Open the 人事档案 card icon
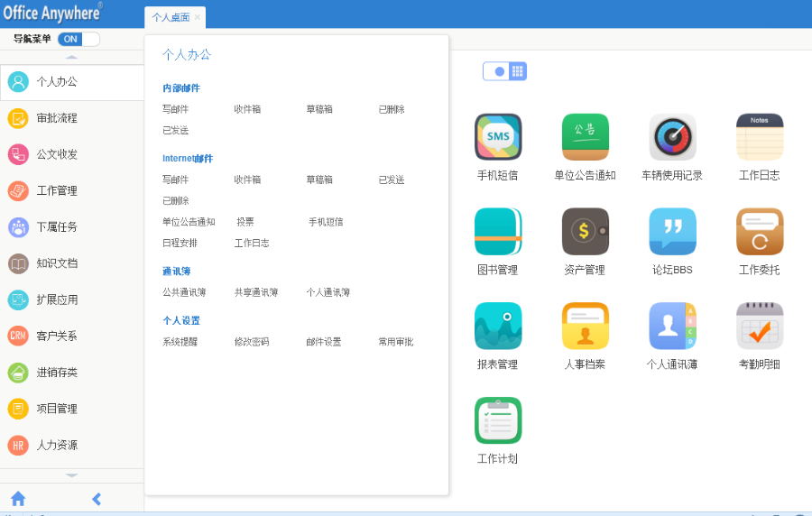Viewport: 812px width, 516px height. (586, 326)
